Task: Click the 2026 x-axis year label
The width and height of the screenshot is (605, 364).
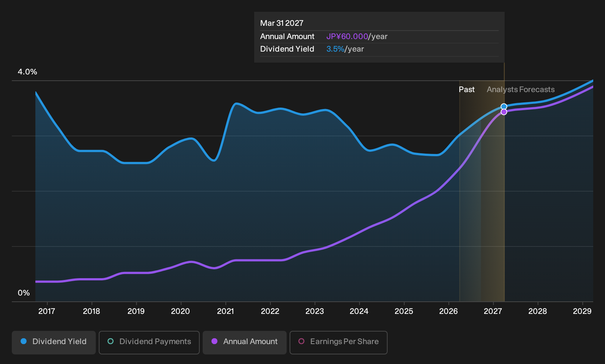Action: click(x=448, y=311)
